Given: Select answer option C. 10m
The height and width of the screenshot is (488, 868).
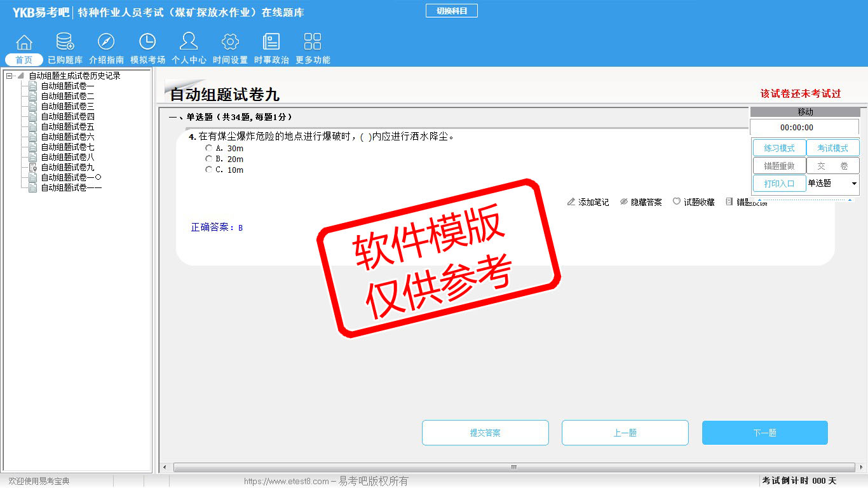Looking at the screenshot, I should (x=208, y=170).
